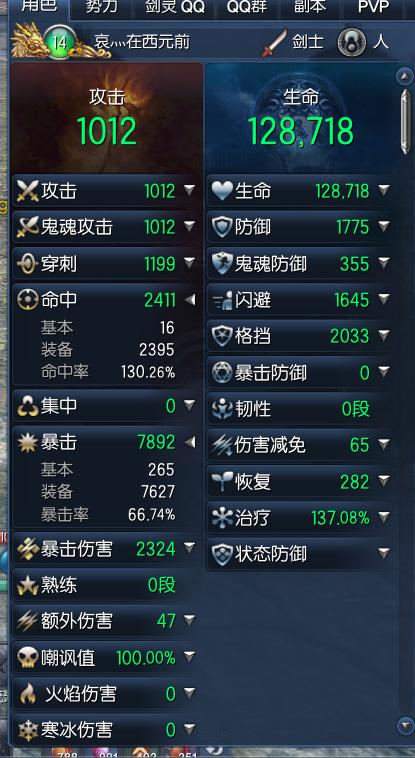Click the 治疗 healing stat icon

pyautogui.click(x=222, y=518)
